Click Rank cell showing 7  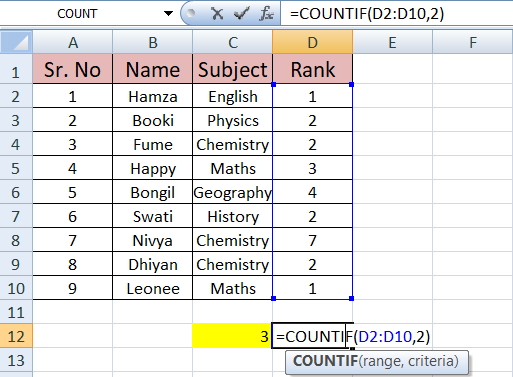click(312, 240)
